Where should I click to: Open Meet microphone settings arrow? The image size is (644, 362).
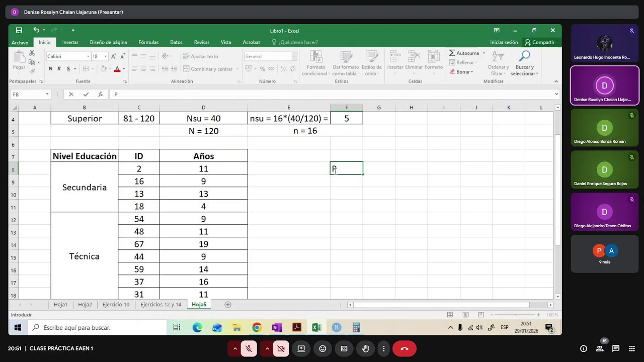[234, 348]
